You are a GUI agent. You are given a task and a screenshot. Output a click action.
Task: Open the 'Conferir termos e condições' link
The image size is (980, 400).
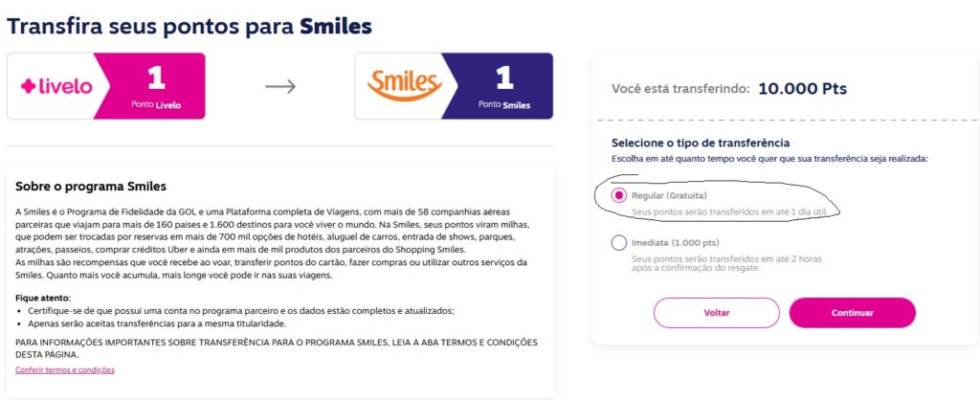pos(65,370)
